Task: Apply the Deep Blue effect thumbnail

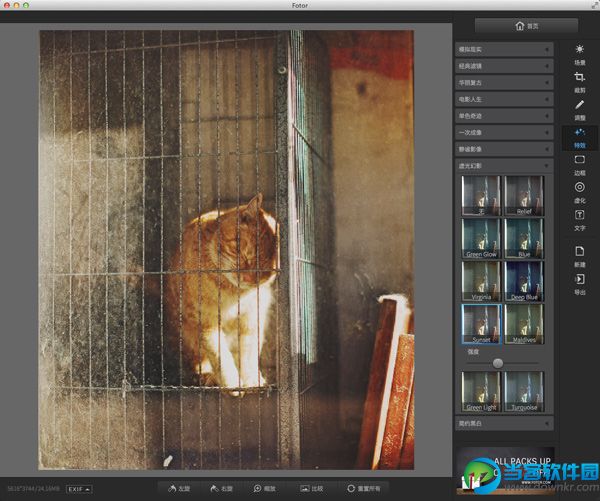Action: click(x=525, y=280)
